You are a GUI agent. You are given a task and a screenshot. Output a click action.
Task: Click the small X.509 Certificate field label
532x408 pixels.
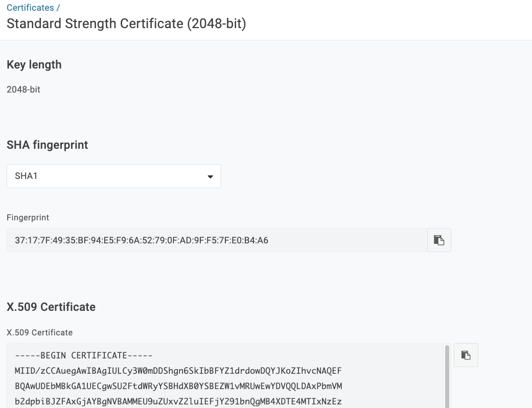(x=40, y=333)
